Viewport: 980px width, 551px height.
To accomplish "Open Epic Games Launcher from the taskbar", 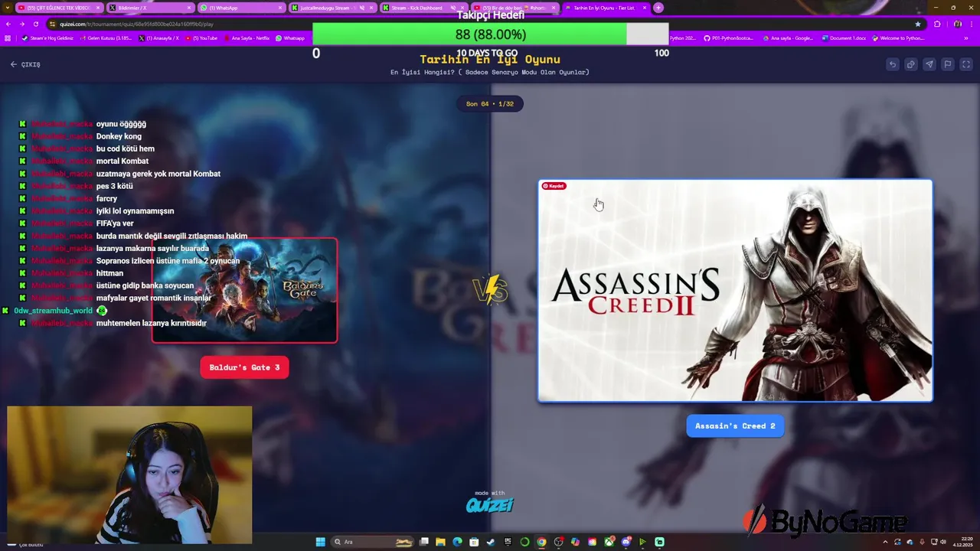I will 508,542.
